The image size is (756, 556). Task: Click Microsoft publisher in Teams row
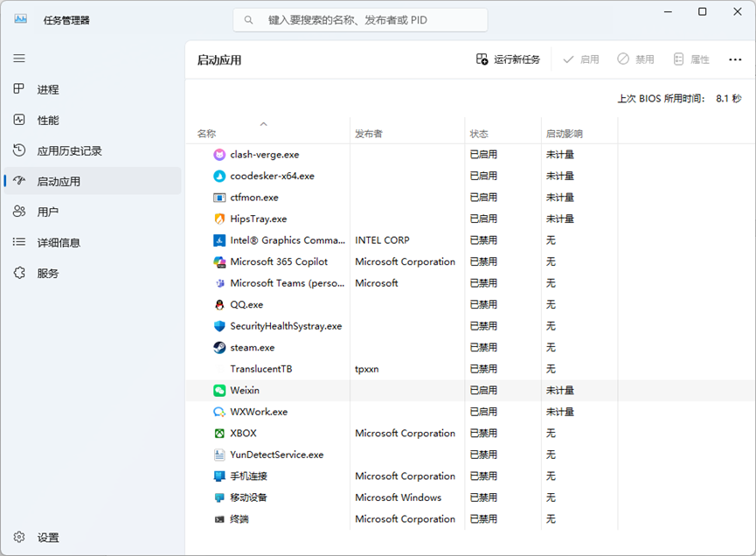[x=376, y=283]
